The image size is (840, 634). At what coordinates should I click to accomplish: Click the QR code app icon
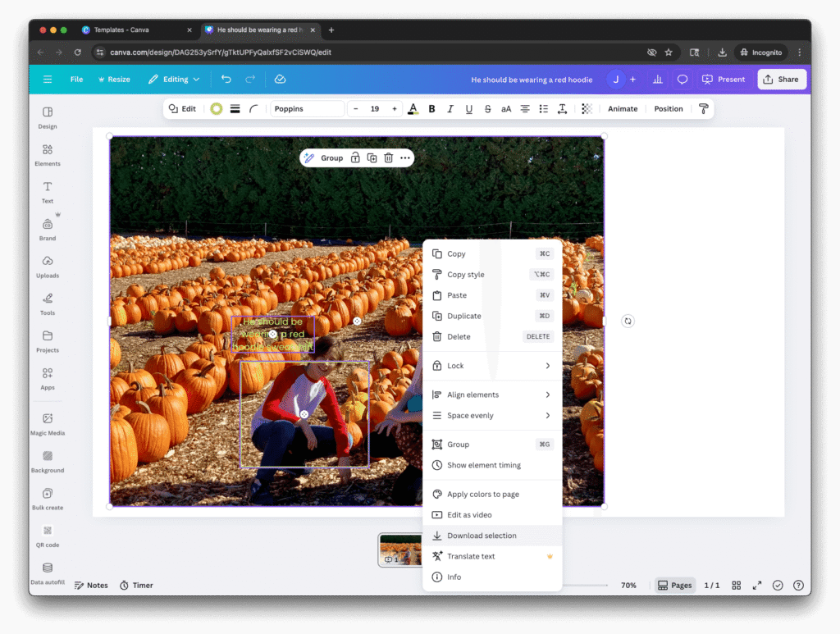pos(48,535)
